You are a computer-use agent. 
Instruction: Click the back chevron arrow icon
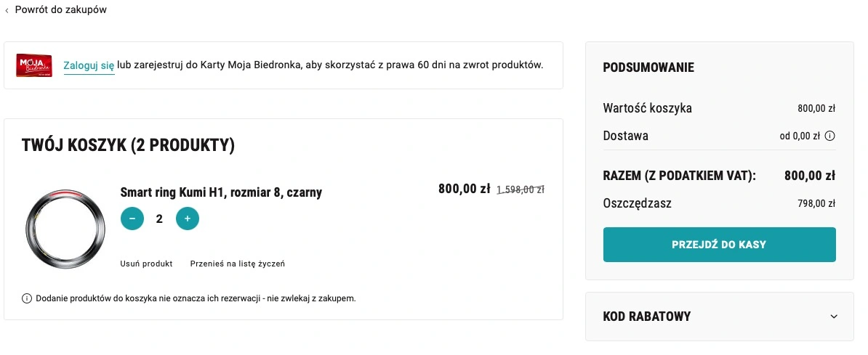coord(7,10)
